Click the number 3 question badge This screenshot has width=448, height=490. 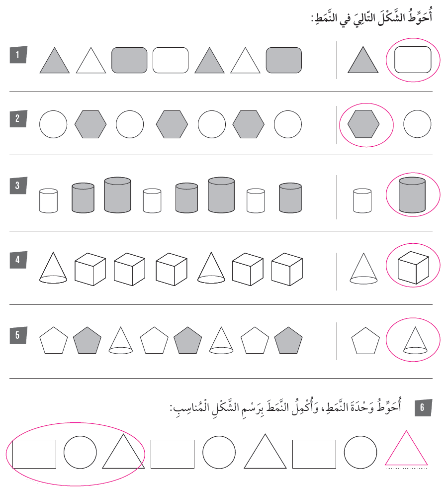coord(17,186)
